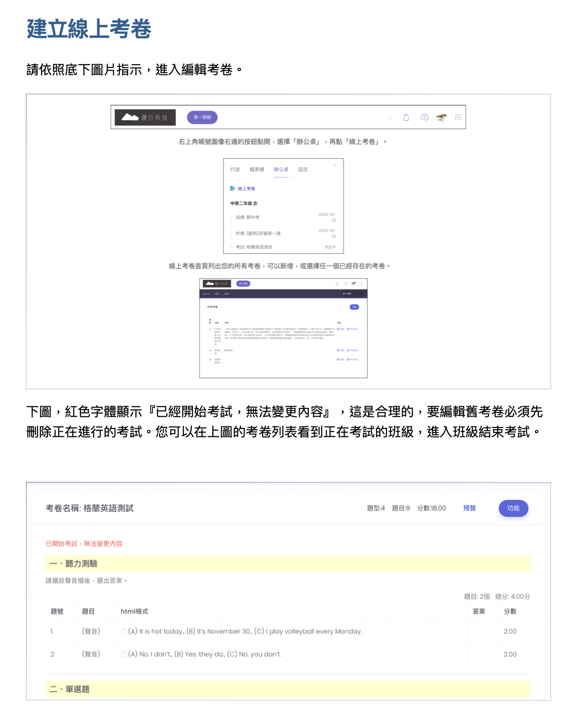Select radio button for question 2
Screen dimensions: 578x728
(124, 654)
